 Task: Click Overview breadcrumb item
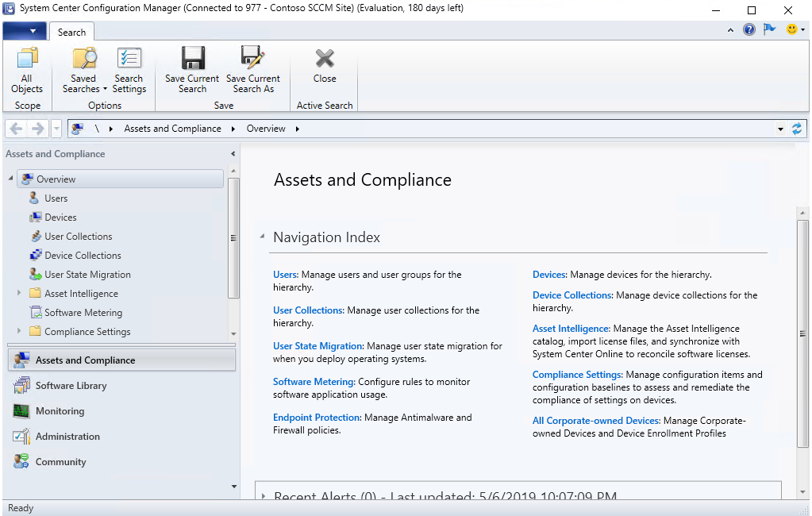(x=266, y=129)
